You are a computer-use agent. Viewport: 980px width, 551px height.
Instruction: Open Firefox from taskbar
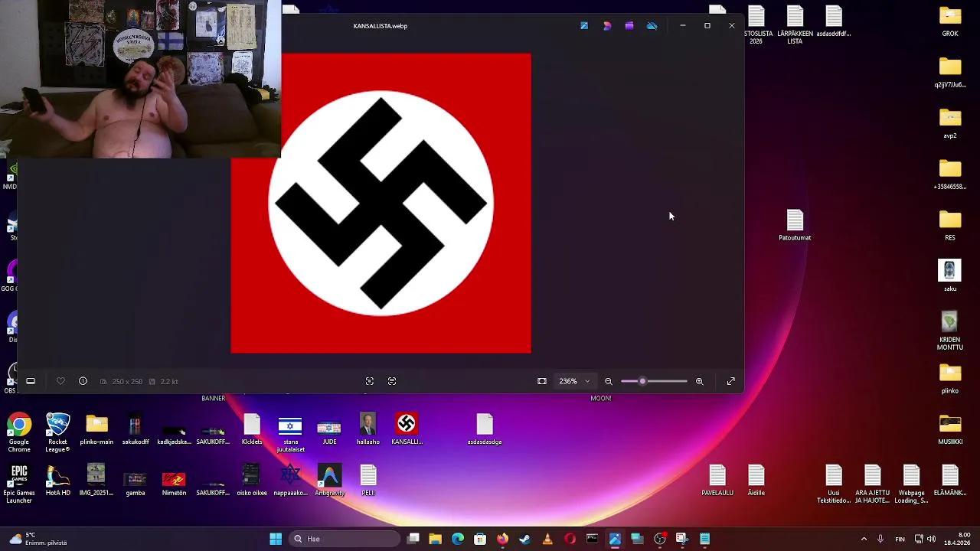[502, 539]
